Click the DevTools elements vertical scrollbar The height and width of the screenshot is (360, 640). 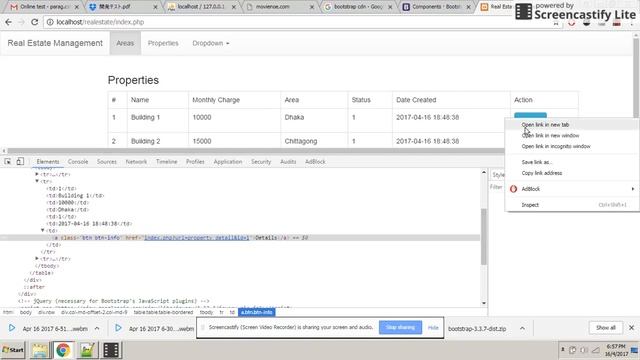(x=484, y=237)
